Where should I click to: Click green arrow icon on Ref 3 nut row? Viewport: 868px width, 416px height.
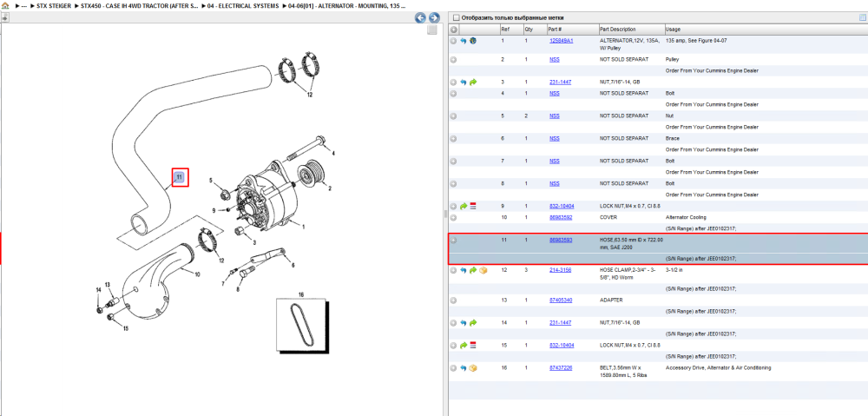pyautogui.click(x=473, y=82)
